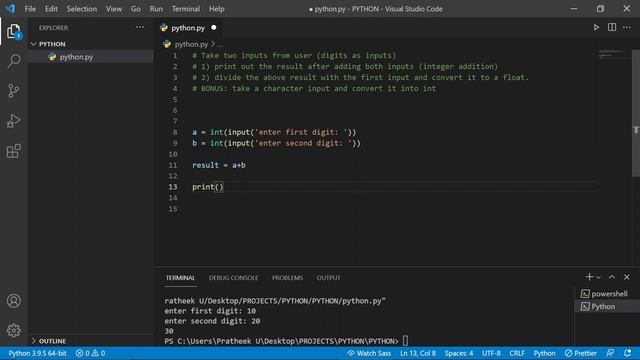
Task: Switch to the DEBUG CONSOLE tab
Action: click(233, 278)
